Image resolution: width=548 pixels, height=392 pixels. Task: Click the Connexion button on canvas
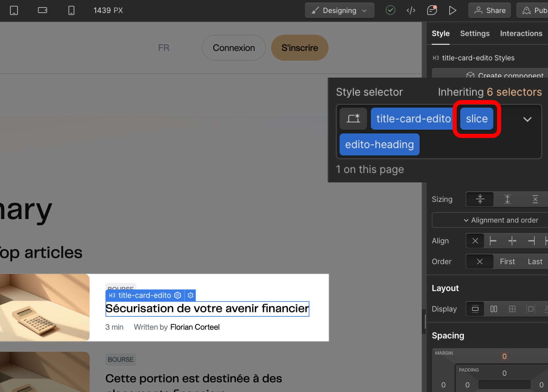click(234, 48)
